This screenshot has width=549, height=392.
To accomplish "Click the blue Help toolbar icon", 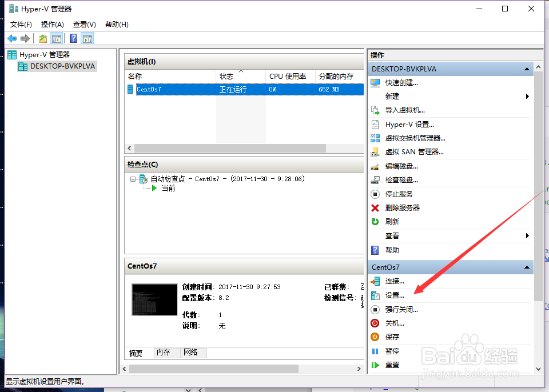I will coord(74,38).
